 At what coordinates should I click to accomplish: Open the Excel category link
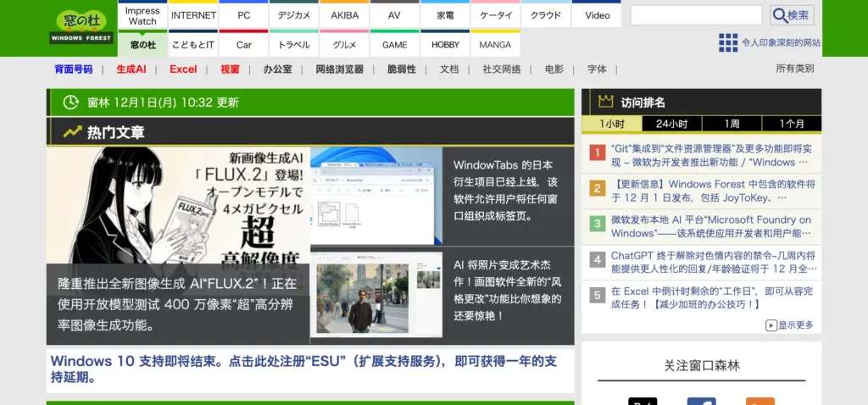click(x=183, y=69)
